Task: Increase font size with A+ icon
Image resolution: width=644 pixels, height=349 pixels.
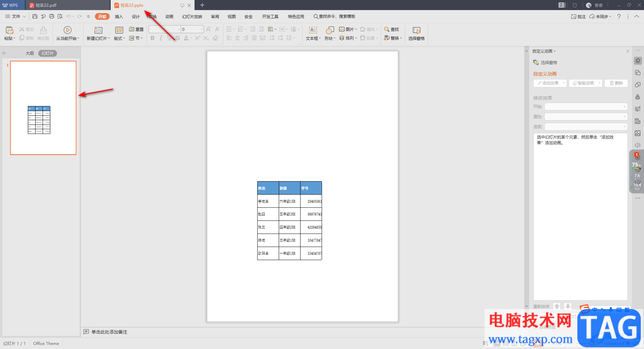Action: tap(209, 29)
